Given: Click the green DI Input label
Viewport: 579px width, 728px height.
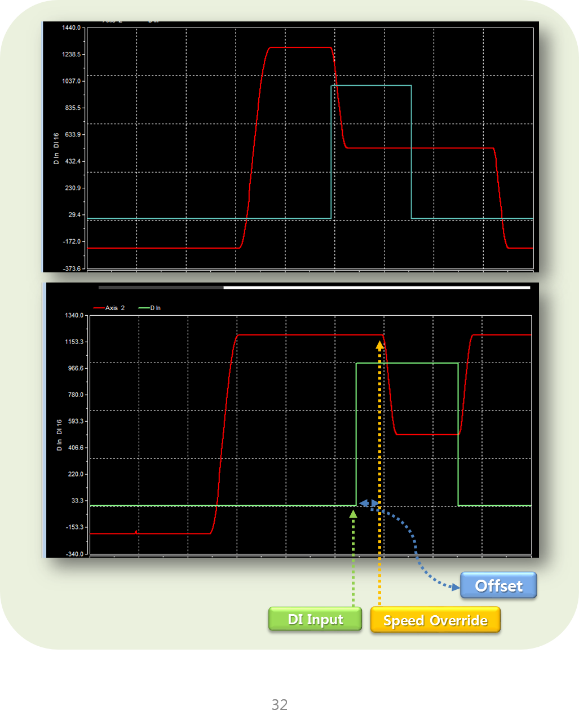Looking at the screenshot, I should coord(315,619).
